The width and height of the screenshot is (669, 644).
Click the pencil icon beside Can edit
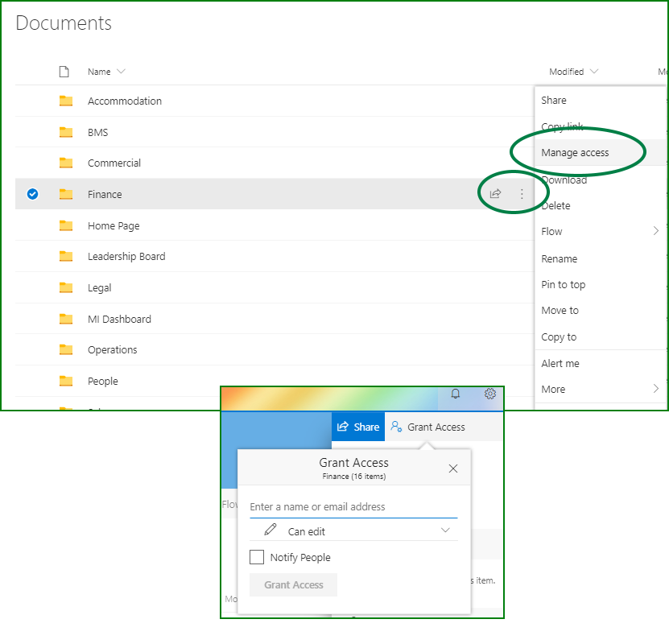point(270,529)
